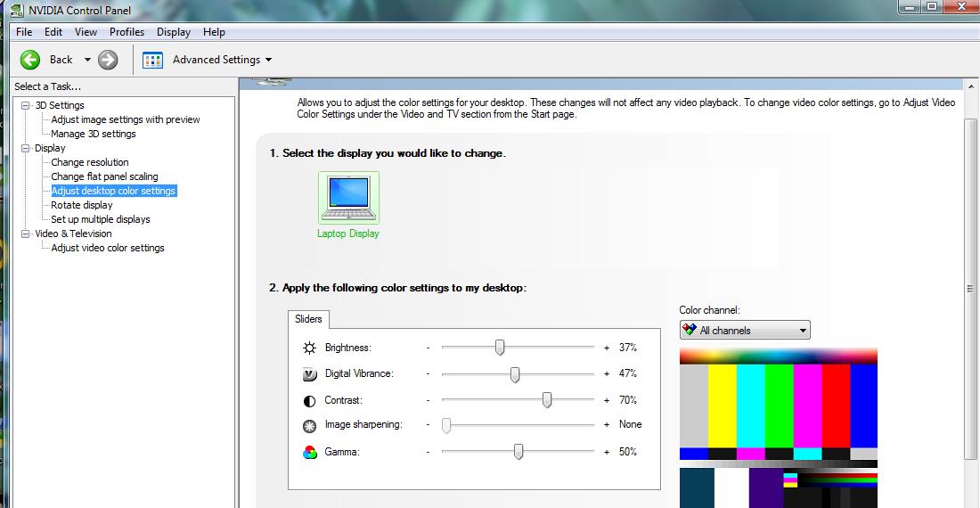The height and width of the screenshot is (508, 980).
Task: Close the NVIDIA Control Panel window
Action: click(x=962, y=6)
